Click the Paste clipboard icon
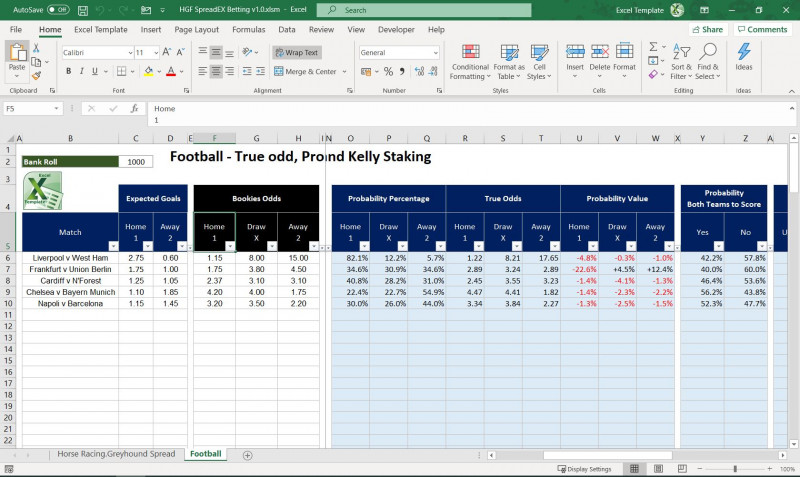 pyautogui.click(x=17, y=54)
